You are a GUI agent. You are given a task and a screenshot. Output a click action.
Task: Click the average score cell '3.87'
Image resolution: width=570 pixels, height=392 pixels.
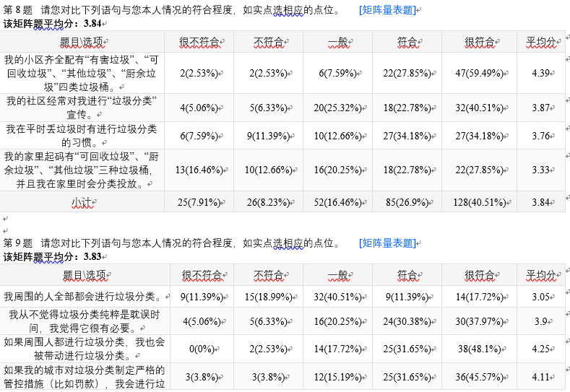click(x=540, y=108)
